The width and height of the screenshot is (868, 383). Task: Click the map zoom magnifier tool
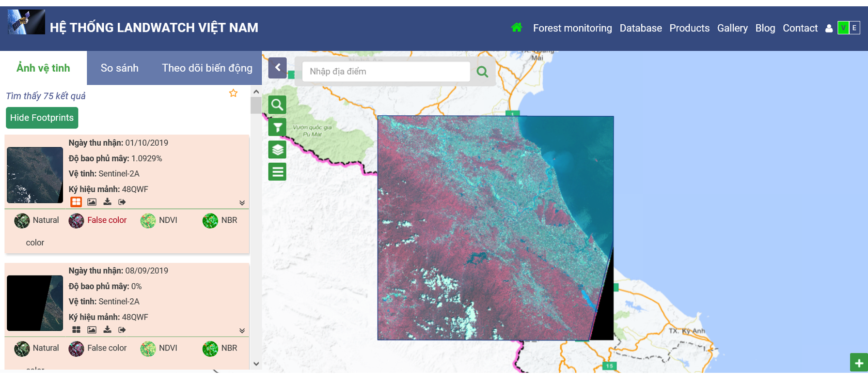click(x=277, y=105)
